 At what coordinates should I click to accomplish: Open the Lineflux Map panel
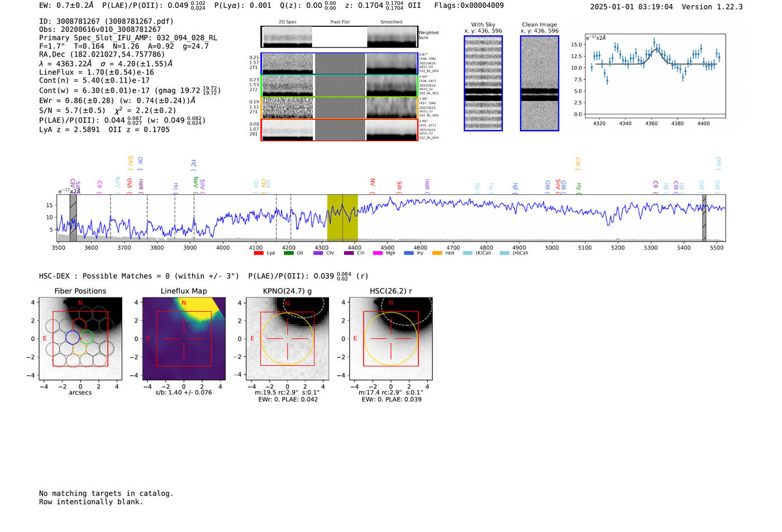[184, 339]
